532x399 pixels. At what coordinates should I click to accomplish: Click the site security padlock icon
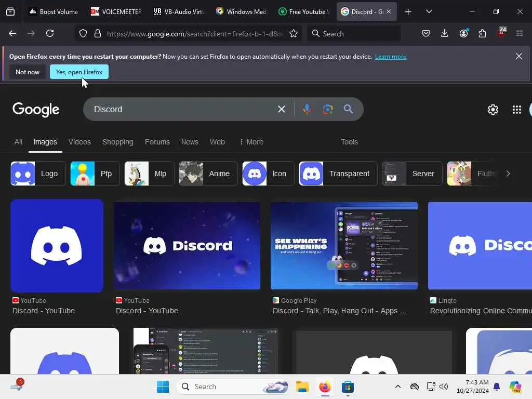click(x=98, y=33)
